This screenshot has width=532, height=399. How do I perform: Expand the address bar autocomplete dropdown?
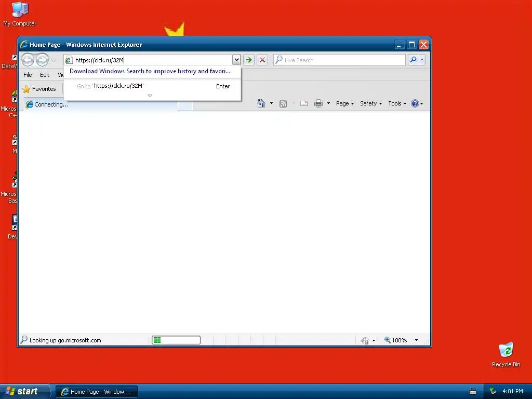[x=236, y=60]
